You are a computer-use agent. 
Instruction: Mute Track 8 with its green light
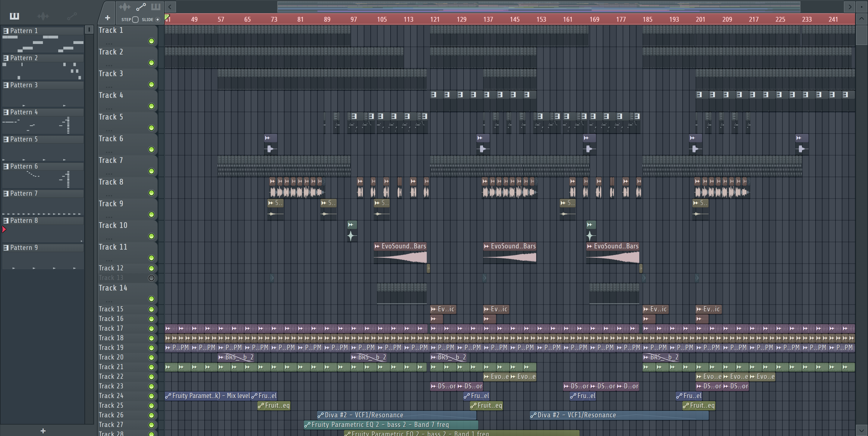click(151, 193)
